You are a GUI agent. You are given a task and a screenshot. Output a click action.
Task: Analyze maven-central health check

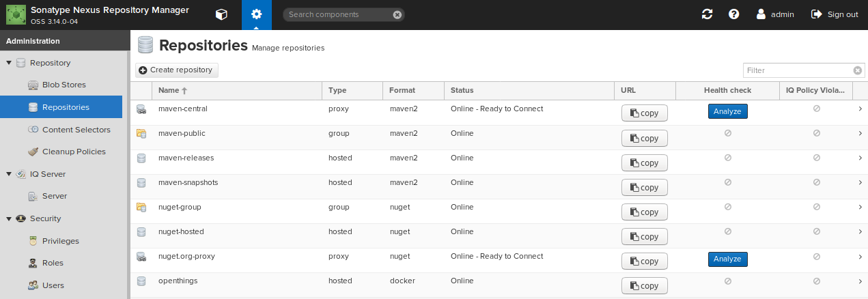(x=727, y=111)
